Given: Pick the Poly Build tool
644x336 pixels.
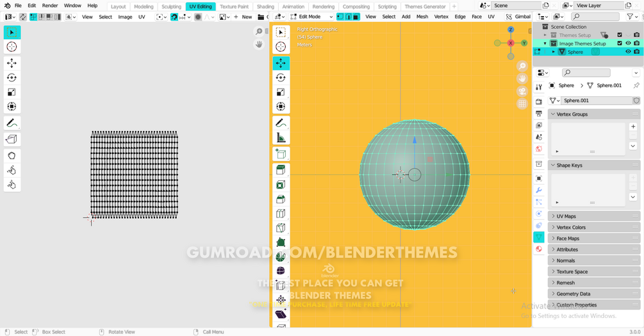Looking at the screenshot, I should tap(281, 242).
